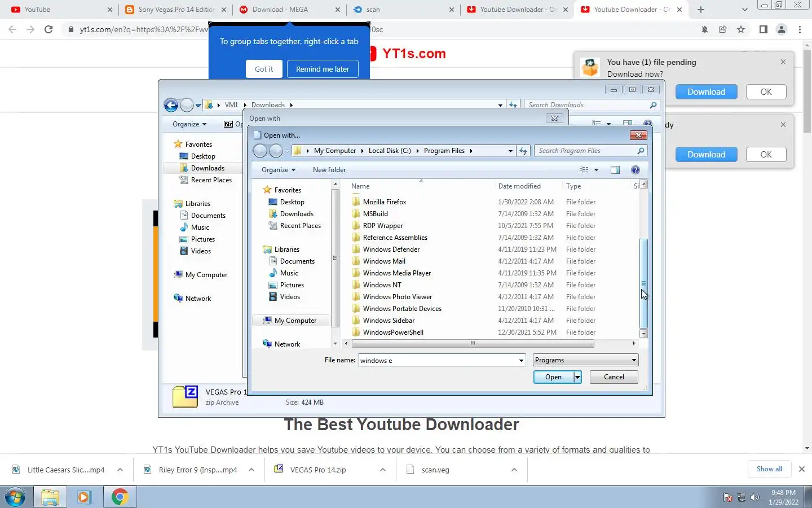Expand the address bar previous locations dropdown
This screenshot has height=508, width=812.
(510, 151)
